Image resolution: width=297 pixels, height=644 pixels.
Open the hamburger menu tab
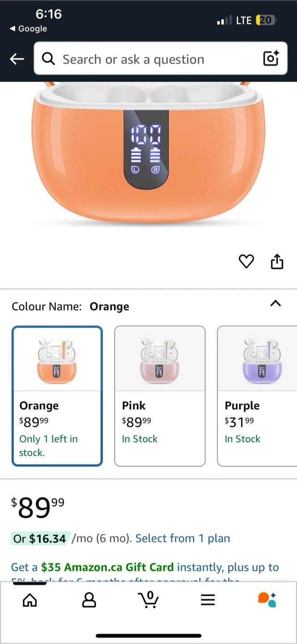pyautogui.click(x=208, y=600)
